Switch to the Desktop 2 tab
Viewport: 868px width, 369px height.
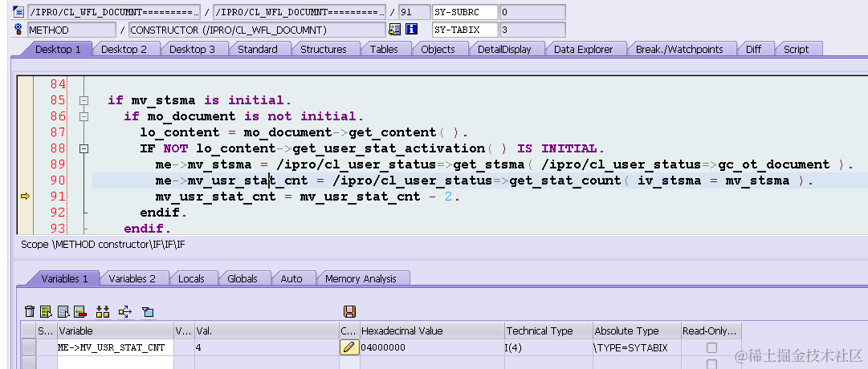tap(124, 49)
